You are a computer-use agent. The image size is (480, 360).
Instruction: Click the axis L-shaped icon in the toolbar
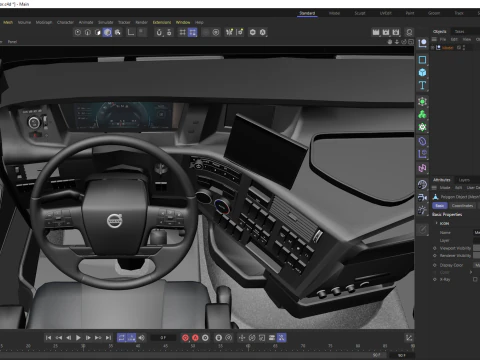(131, 32)
